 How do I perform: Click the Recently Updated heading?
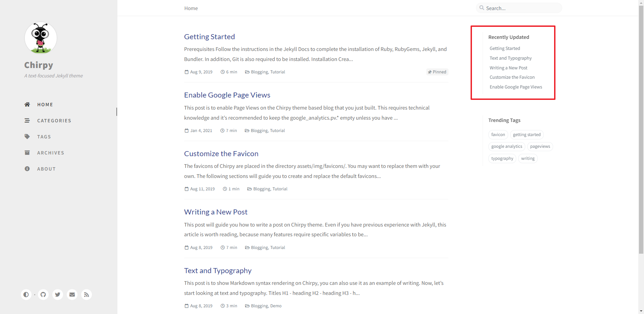coord(508,37)
